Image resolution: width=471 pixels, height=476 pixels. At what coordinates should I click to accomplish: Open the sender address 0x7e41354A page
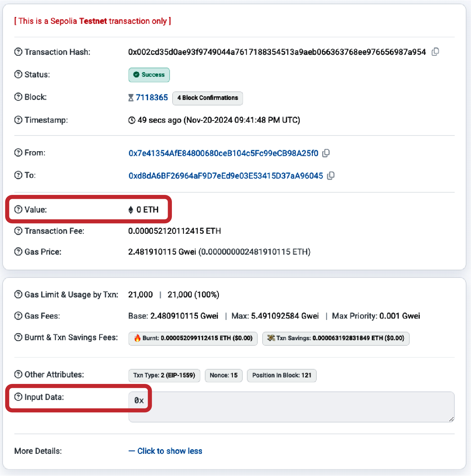point(223,153)
